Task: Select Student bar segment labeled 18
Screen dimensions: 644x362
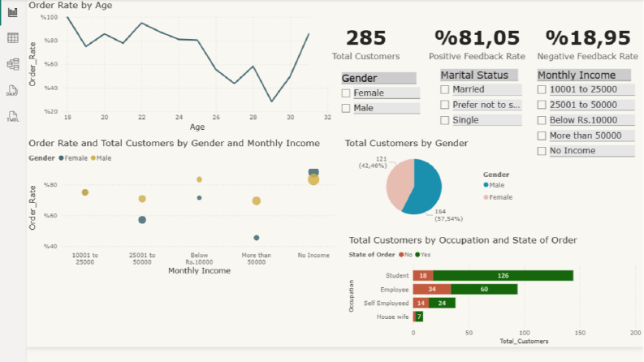Action: click(x=423, y=276)
